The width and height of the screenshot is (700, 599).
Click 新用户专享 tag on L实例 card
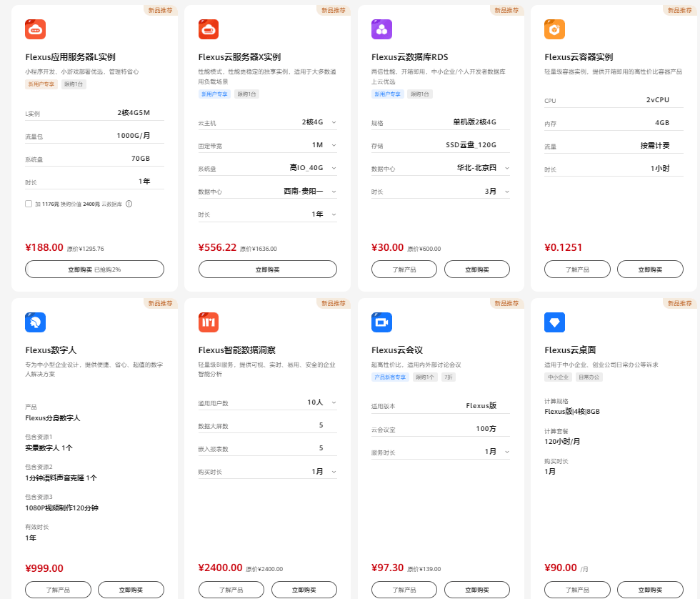41,84
